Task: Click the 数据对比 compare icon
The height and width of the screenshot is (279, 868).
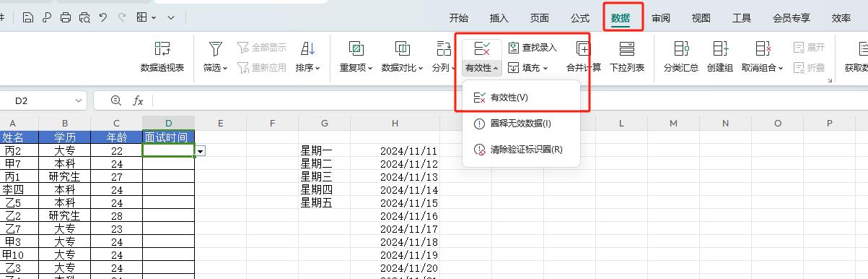Action: (402, 49)
